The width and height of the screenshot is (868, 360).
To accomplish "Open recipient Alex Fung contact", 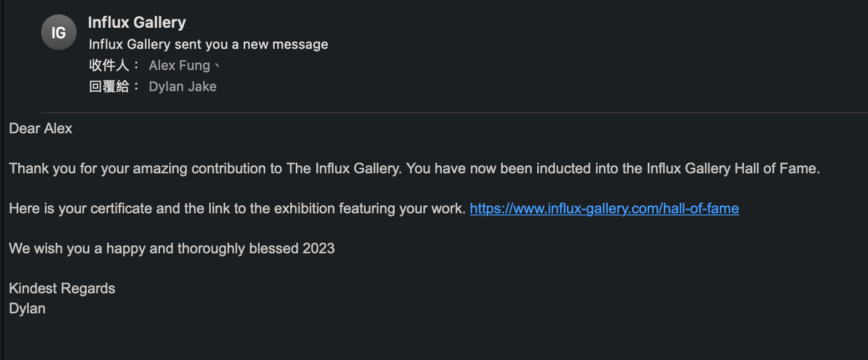I will tap(180, 66).
